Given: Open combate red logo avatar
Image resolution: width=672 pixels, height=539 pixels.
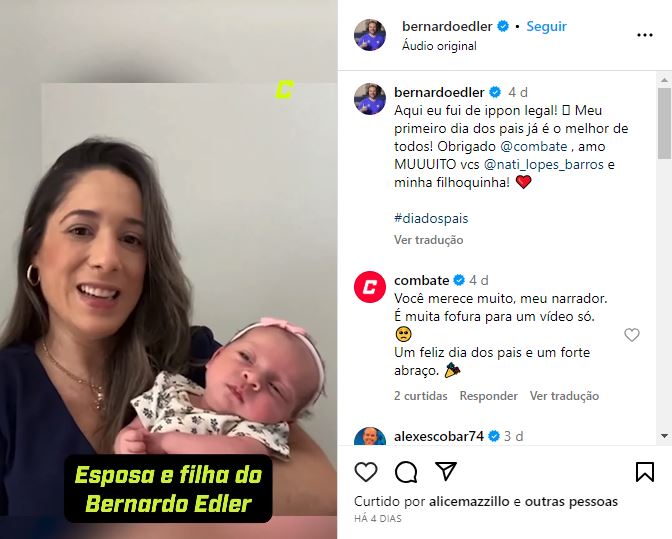Looking at the screenshot, I should pos(370,287).
